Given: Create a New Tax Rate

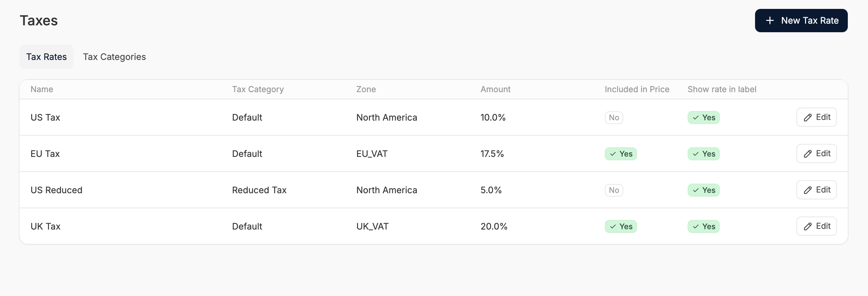Looking at the screenshot, I should [801, 21].
